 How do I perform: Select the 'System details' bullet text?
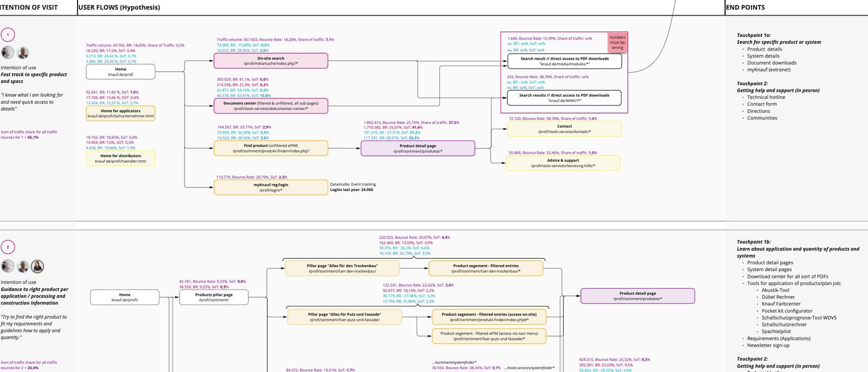coord(763,56)
